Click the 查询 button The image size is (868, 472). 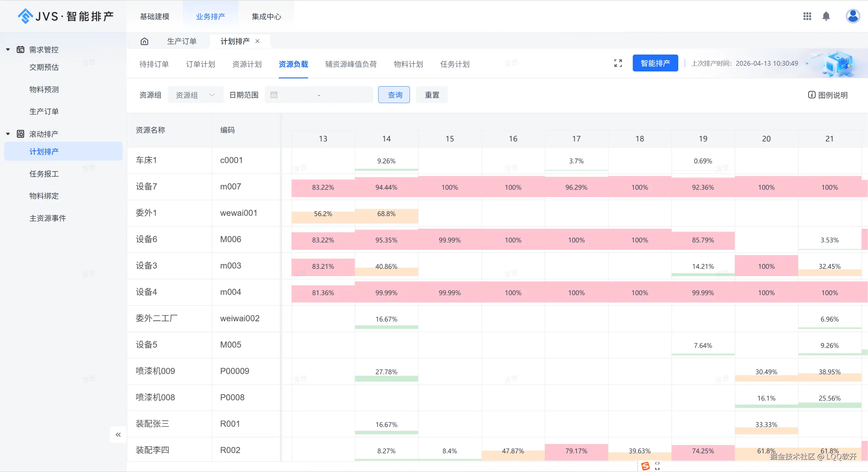(x=394, y=95)
